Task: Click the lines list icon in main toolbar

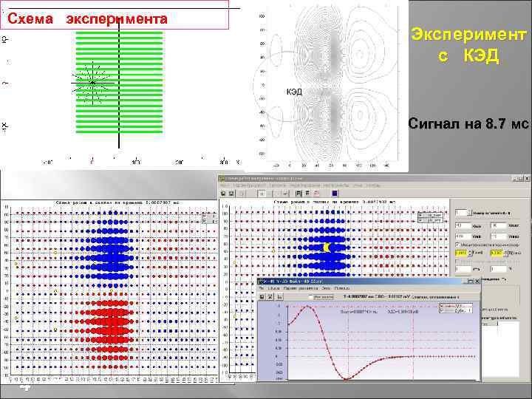Action: click(307, 194)
